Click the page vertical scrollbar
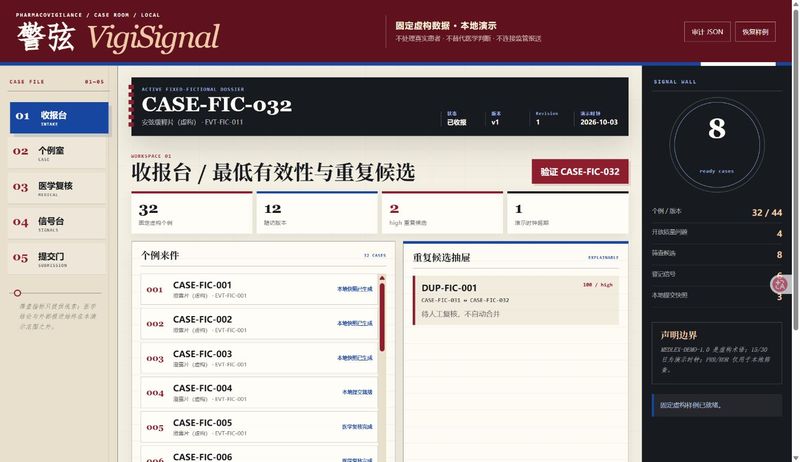800x462 pixels. point(796,168)
